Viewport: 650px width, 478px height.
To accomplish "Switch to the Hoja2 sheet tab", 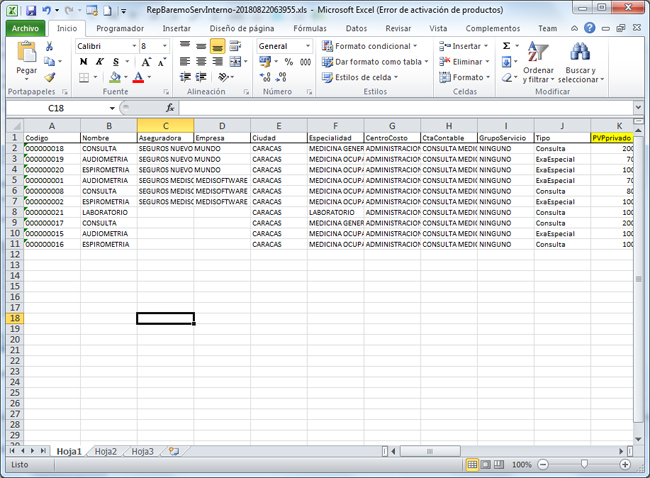I will click(106, 452).
